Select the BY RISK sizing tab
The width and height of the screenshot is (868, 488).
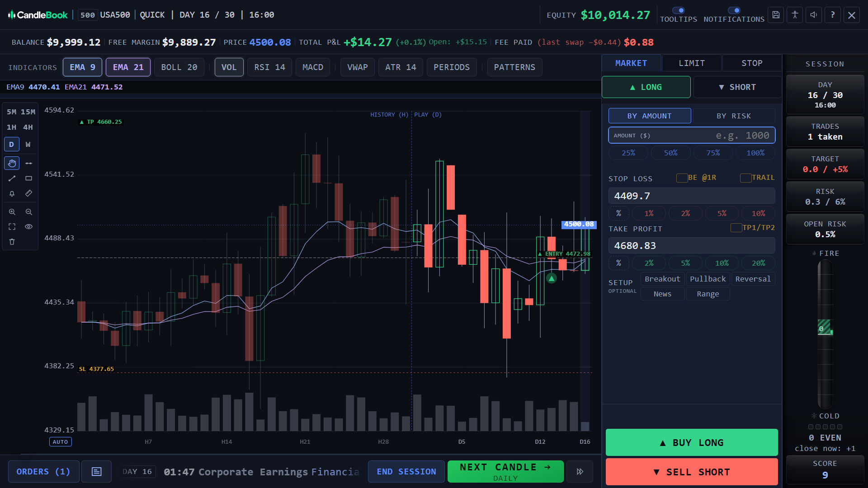[734, 116]
